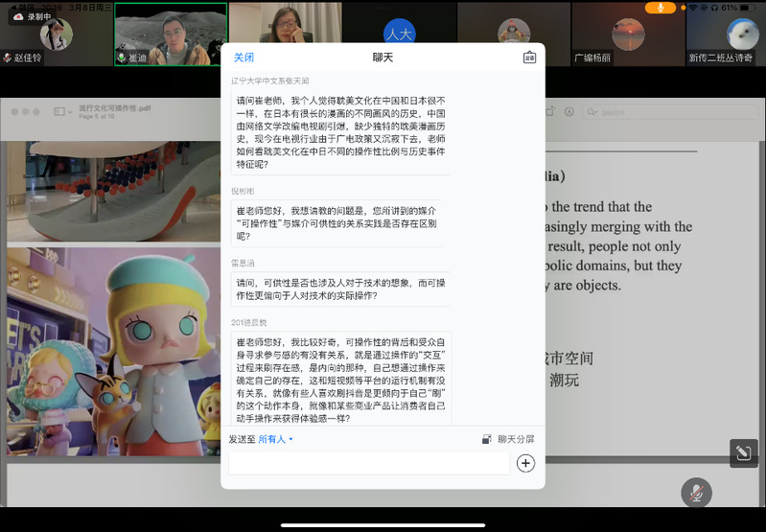
Task: Enable 聊天分屏 split-screen chat
Action: click(508, 439)
